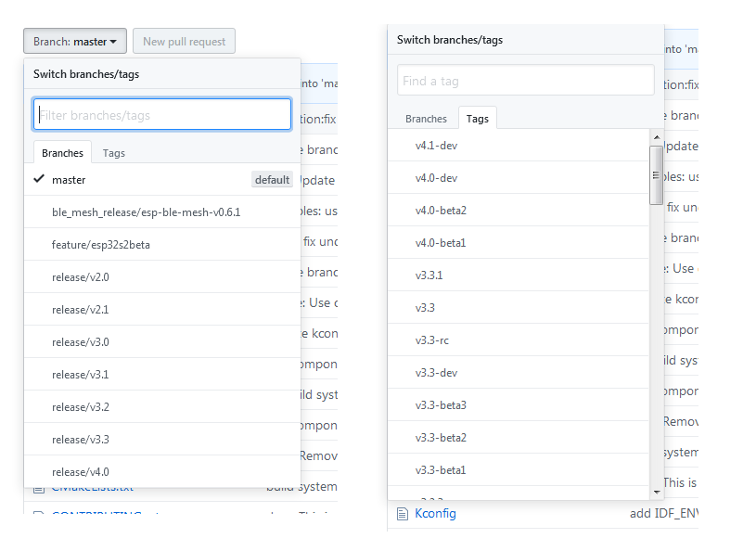The image size is (756, 551).
Task: Click the default badge on master row
Action: (x=272, y=179)
